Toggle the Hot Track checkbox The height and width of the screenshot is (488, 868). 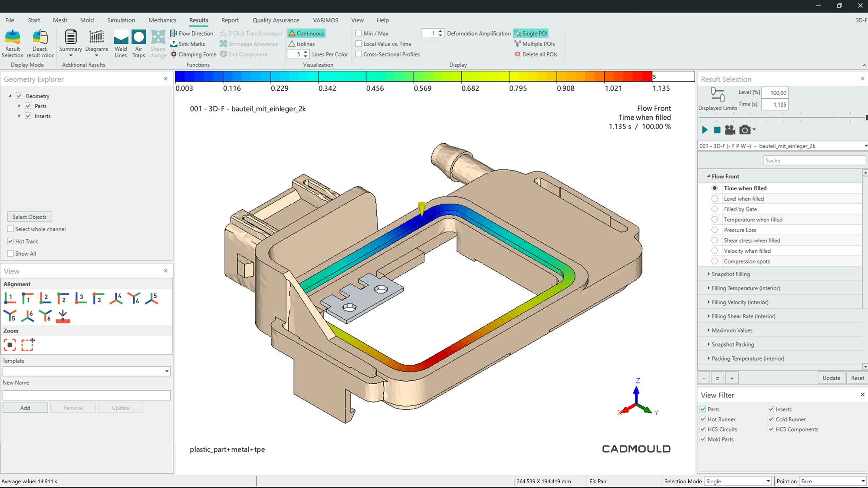(x=10, y=241)
